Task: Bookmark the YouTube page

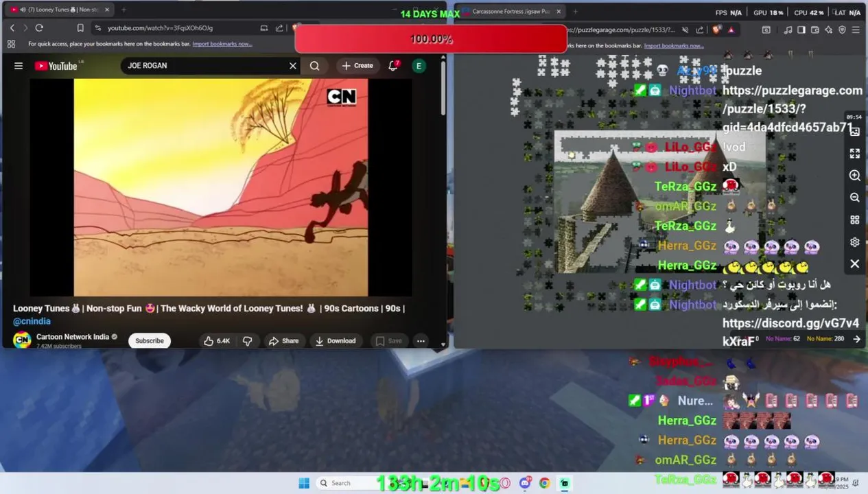Action: click(80, 28)
